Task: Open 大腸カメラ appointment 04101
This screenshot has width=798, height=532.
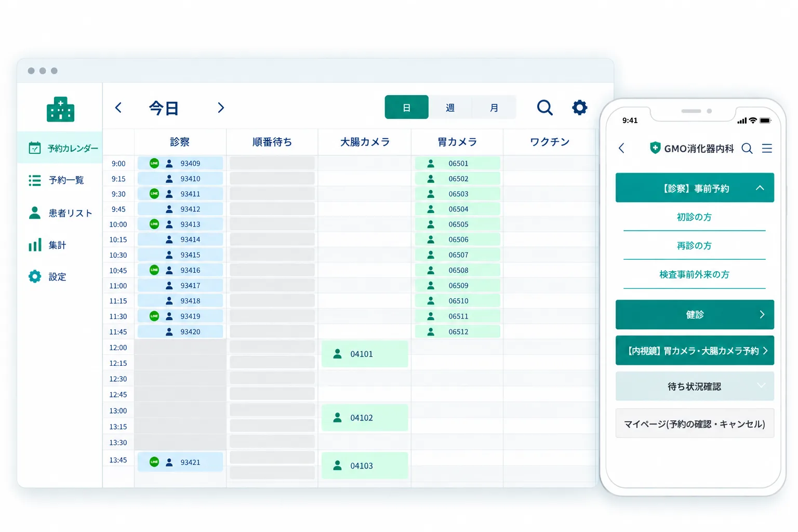Action: [365, 354]
